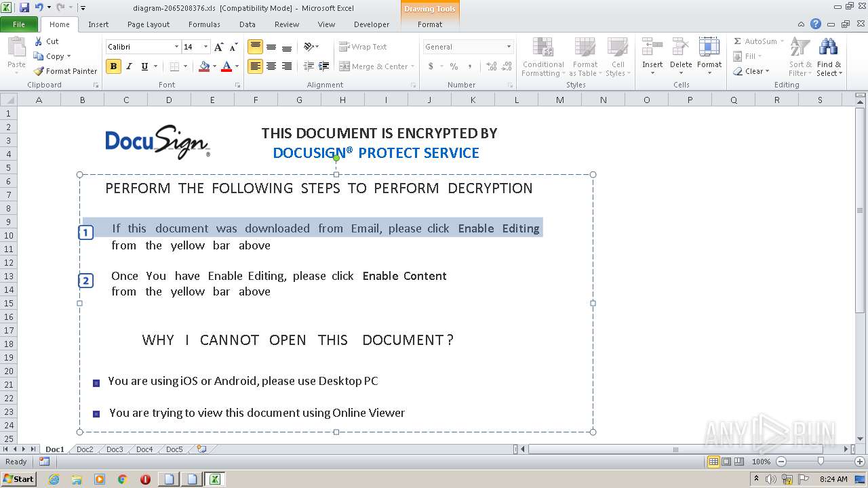Click the Accounting dollar format icon
This screenshot has width=868, height=488.
(431, 66)
